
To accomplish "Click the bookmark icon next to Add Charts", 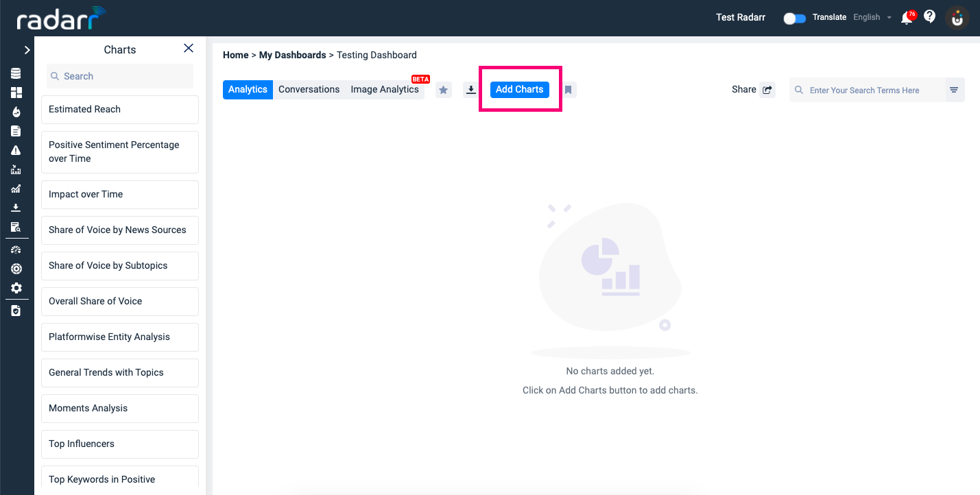I will pyautogui.click(x=568, y=89).
